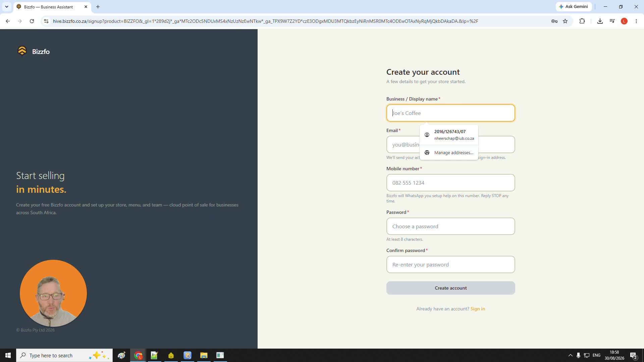This screenshot has height=362, width=644.
Task: Open the Chrome taskbar icon
Action: pyautogui.click(x=138, y=355)
